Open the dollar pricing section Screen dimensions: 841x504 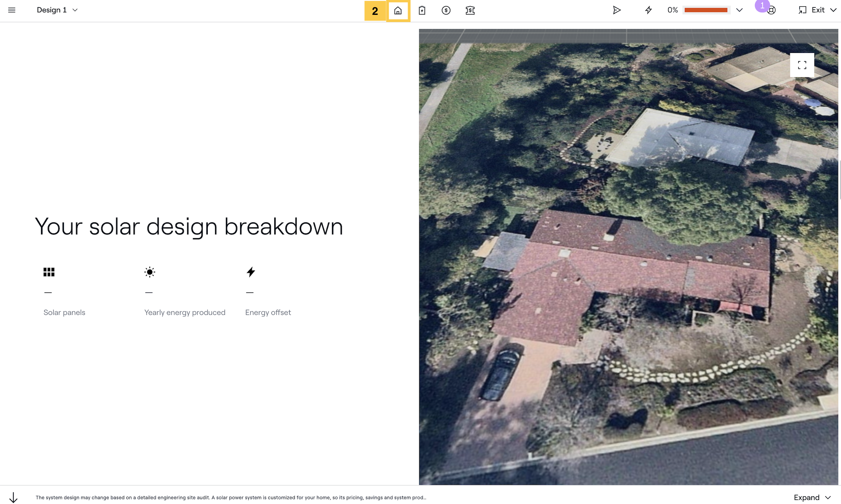point(446,11)
